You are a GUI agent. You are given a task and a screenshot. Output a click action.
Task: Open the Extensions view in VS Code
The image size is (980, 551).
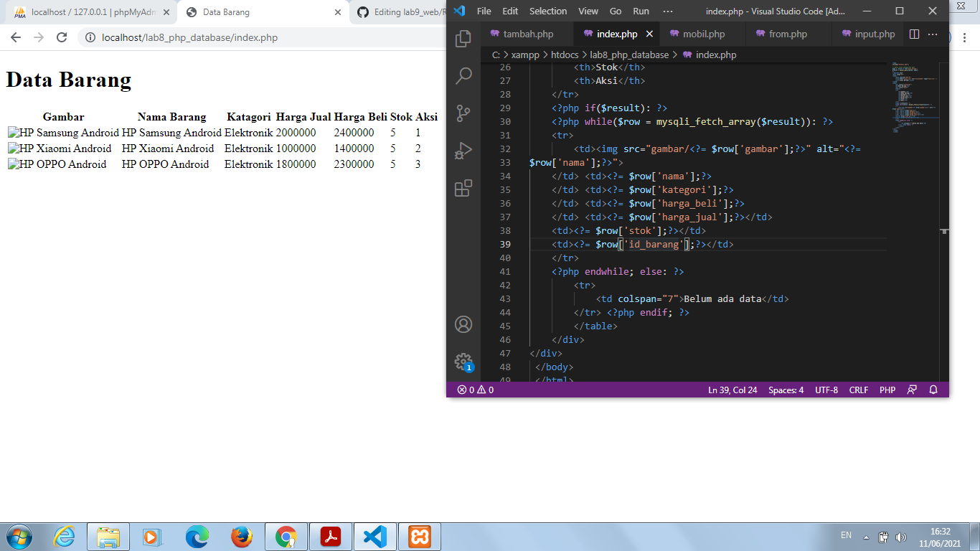pos(463,188)
